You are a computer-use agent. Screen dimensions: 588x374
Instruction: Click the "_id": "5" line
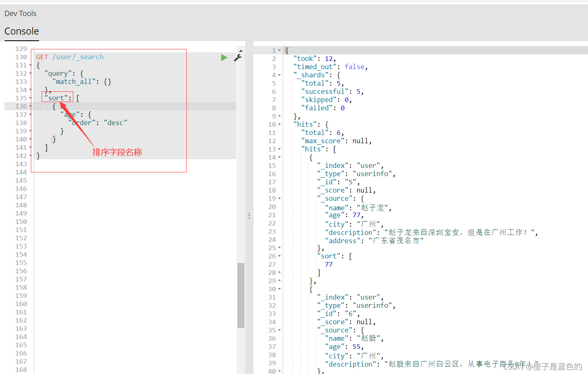pos(338,182)
